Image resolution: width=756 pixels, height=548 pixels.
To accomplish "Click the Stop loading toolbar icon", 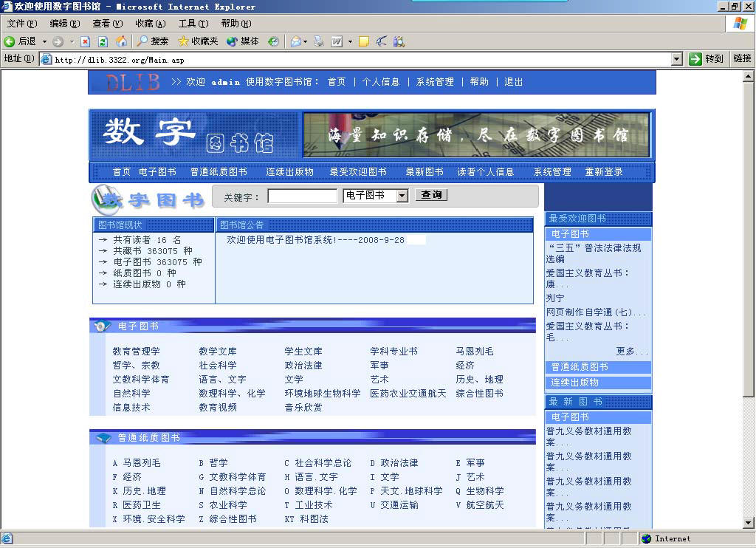I will tap(86, 41).
